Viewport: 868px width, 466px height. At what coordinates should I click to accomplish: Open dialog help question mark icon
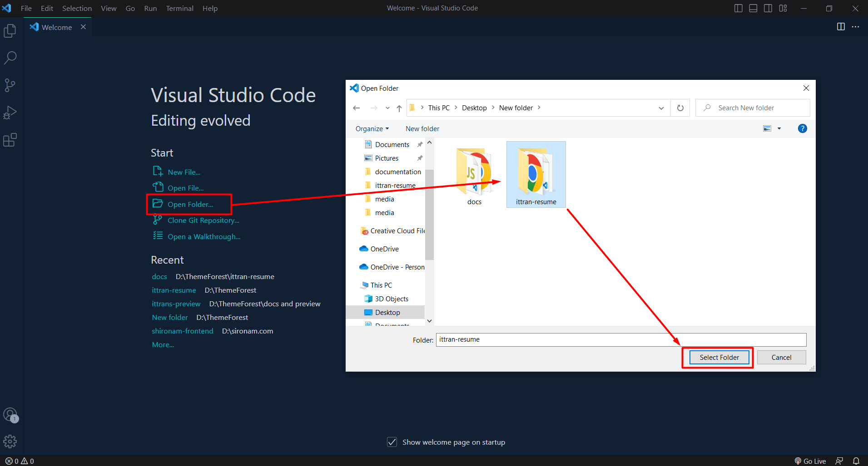point(803,128)
